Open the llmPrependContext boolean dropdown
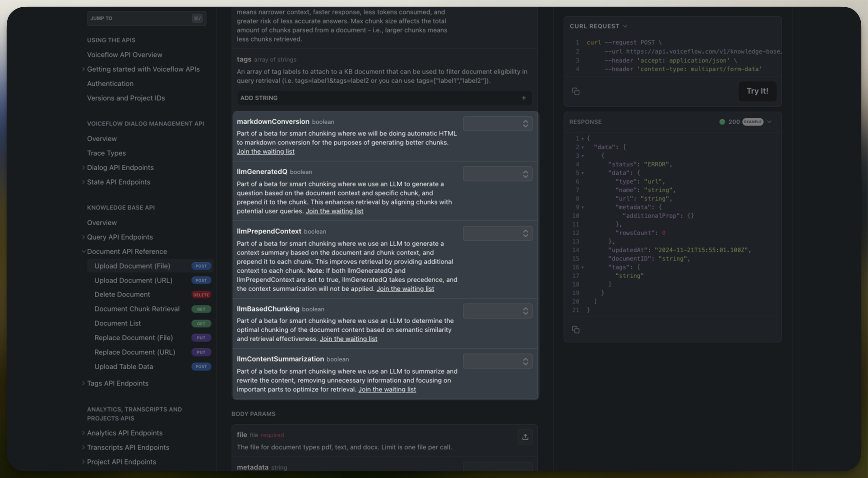Screen dimensions: 868x478 (498, 233)
